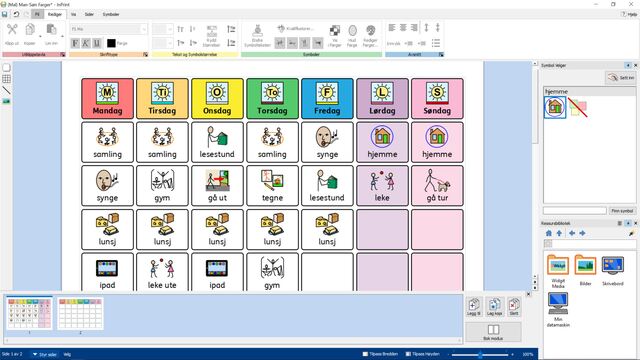
Task: Click the Finn symbol button
Action: [622, 211]
